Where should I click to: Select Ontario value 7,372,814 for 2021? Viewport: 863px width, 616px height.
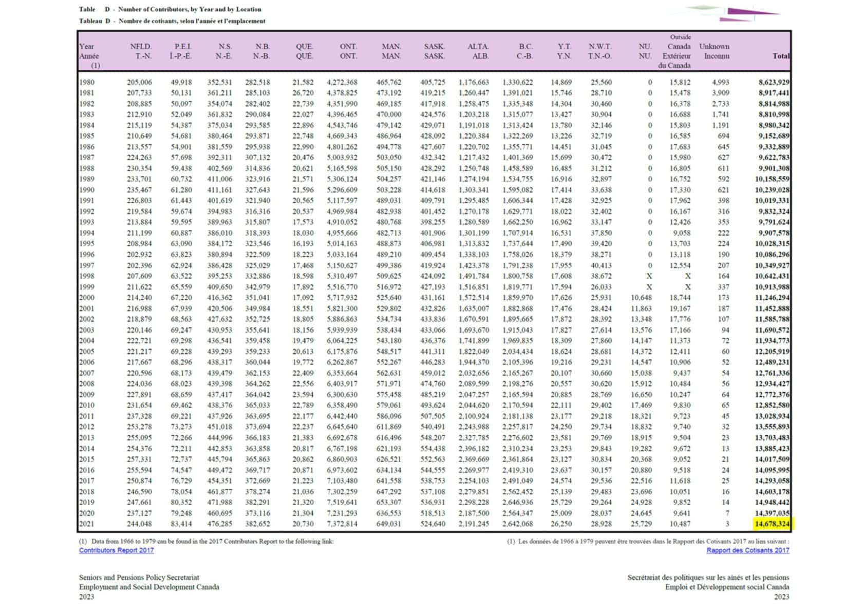[342, 524]
